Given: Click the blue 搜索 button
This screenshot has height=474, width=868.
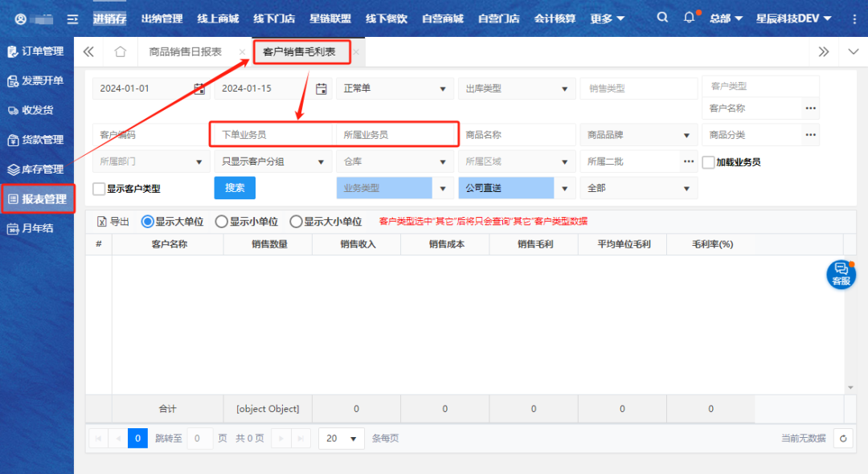Looking at the screenshot, I should (235, 188).
